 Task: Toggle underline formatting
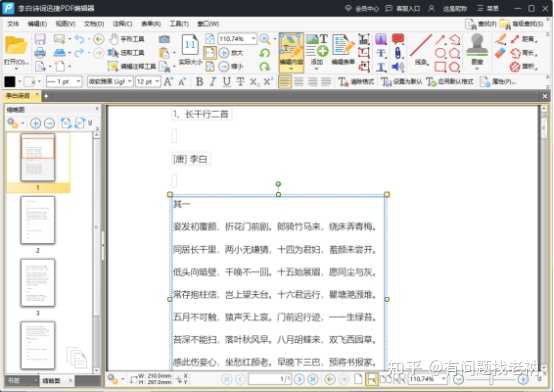[226, 82]
